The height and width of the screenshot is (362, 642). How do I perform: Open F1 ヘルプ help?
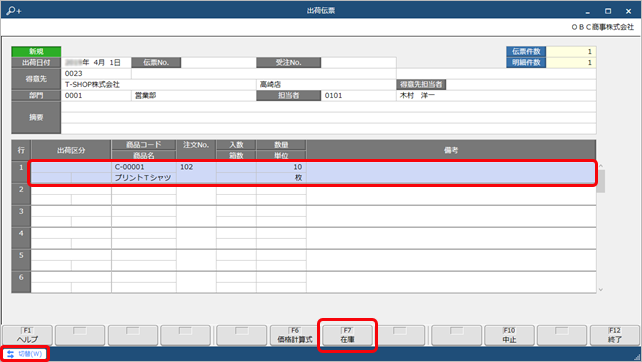coord(27,335)
